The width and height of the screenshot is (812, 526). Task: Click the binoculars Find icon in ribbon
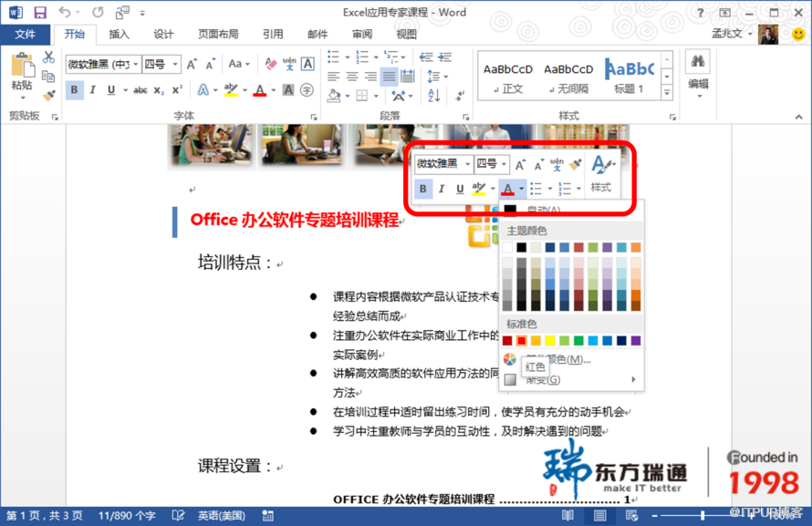click(x=698, y=61)
